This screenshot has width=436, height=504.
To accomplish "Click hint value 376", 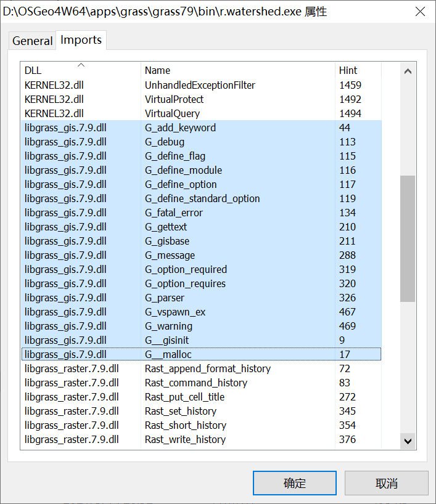I will 347,439.
